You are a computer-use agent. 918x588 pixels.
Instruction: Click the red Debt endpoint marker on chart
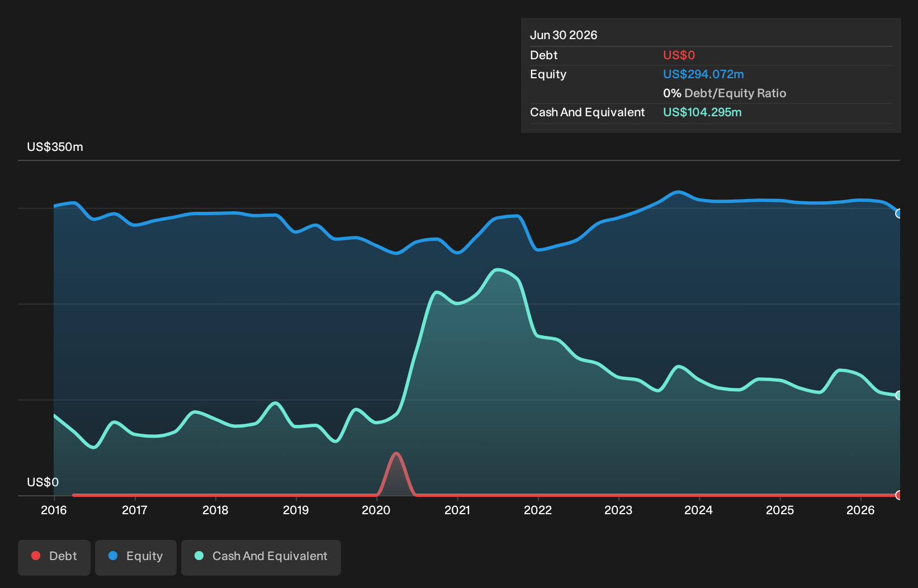[899, 495]
